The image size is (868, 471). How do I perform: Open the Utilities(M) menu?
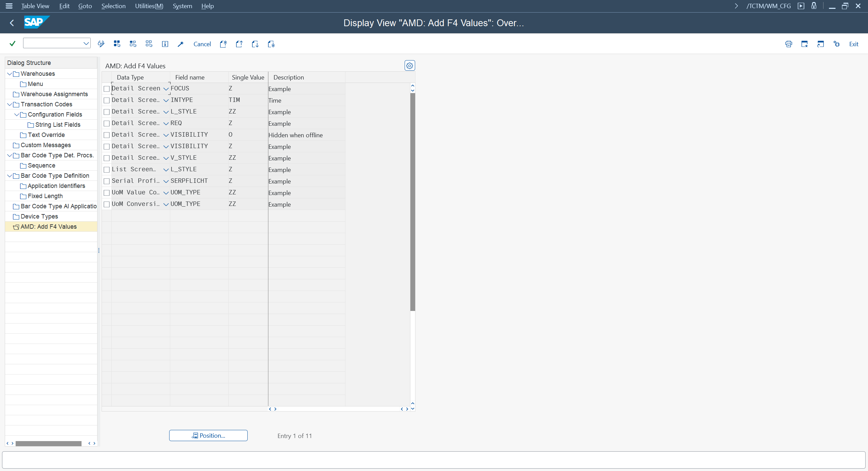pyautogui.click(x=149, y=6)
